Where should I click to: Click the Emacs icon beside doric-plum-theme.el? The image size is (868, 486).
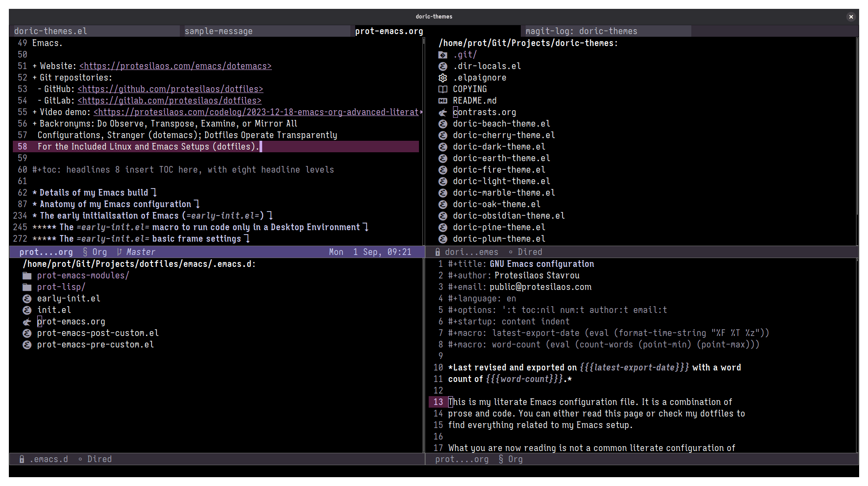pos(442,239)
